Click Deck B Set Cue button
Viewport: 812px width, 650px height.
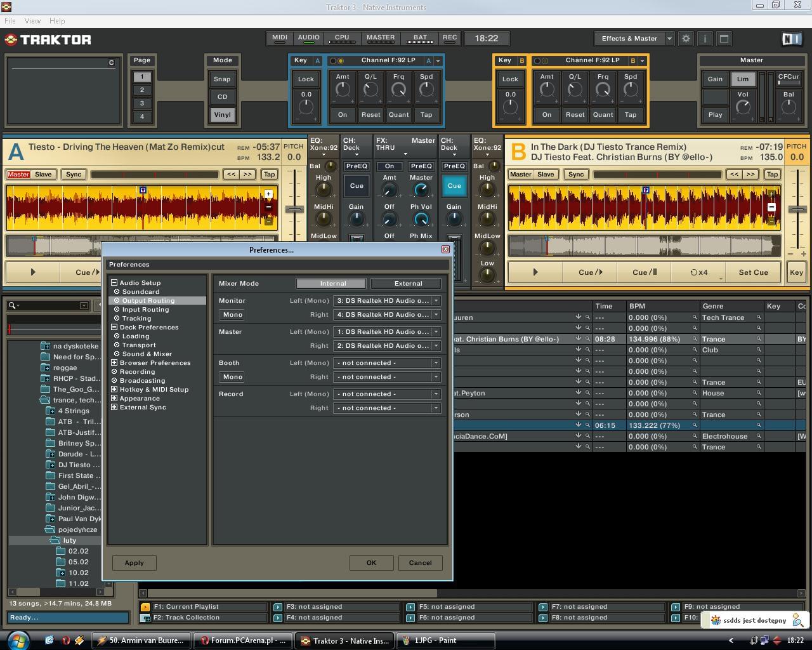(x=754, y=272)
